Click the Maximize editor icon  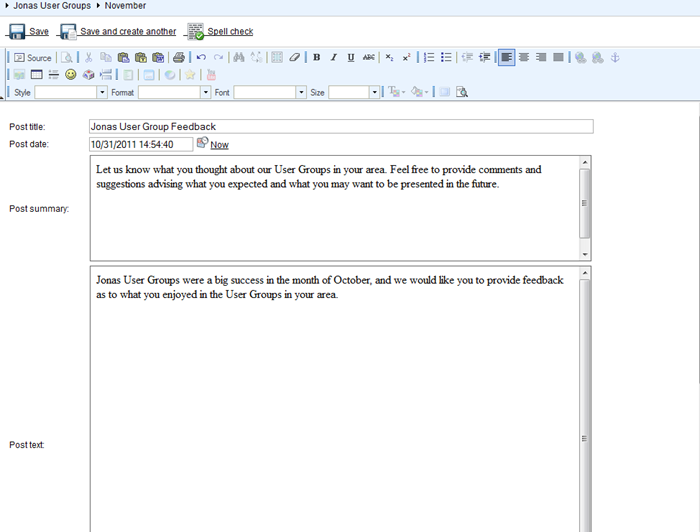[x=445, y=92]
